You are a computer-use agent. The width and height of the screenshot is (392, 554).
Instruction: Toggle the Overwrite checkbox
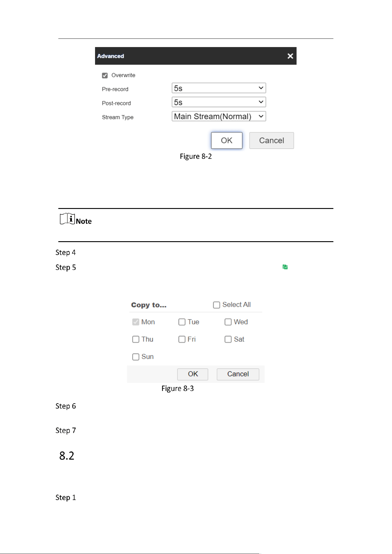[x=105, y=75]
